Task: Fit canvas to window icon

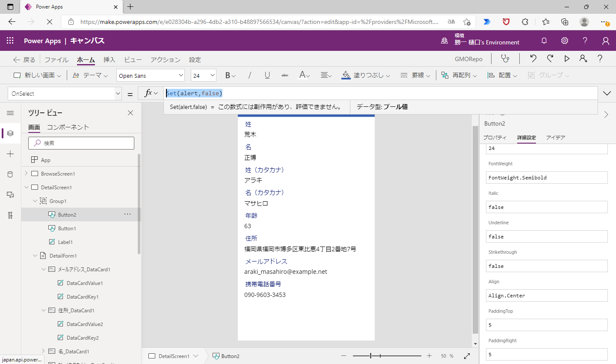Action: coord(467,356)
